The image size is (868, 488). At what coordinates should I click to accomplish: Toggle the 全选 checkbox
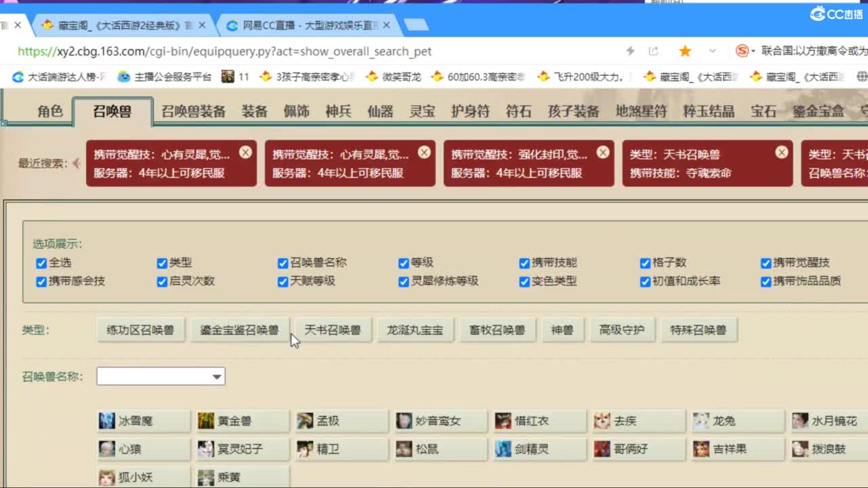click(x=41, y=263)
